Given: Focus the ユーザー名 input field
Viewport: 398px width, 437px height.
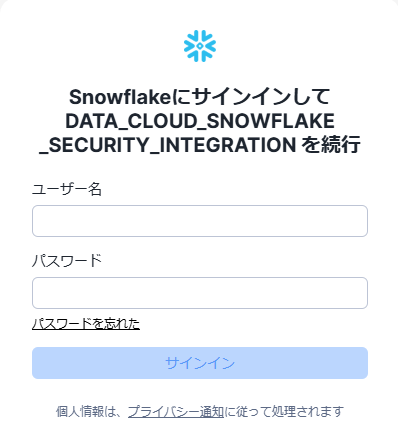Looking at the screenshot, I should [x=200, y=221].
